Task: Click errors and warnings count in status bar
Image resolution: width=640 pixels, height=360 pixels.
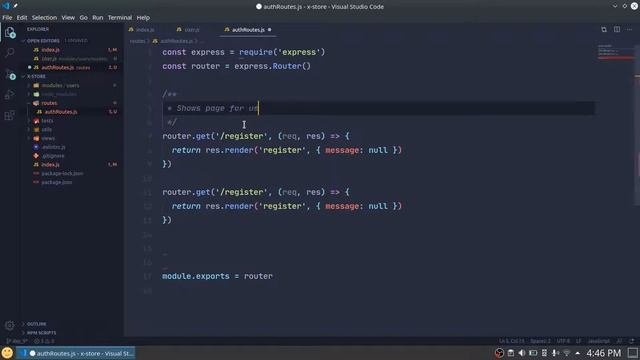Action: [44, 341]
